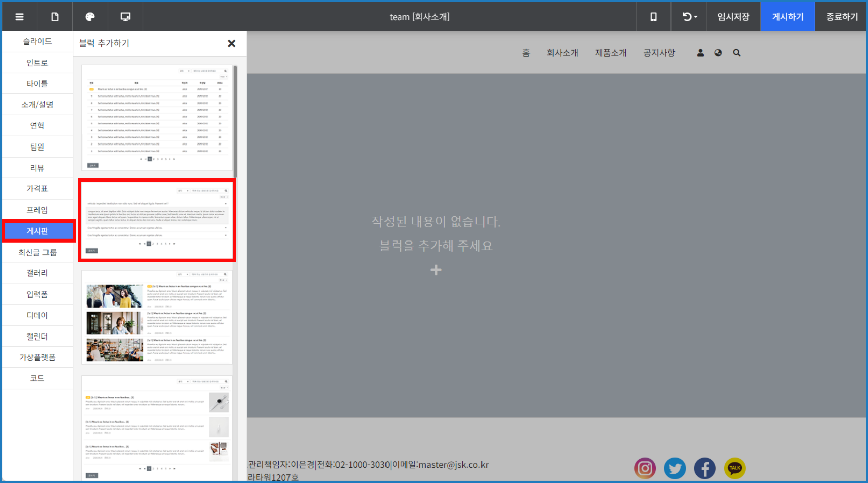The height and width of the screenshot is (483, 868).
Task: Expand the undo history dropdown
Action: click(x=689, y=17)
